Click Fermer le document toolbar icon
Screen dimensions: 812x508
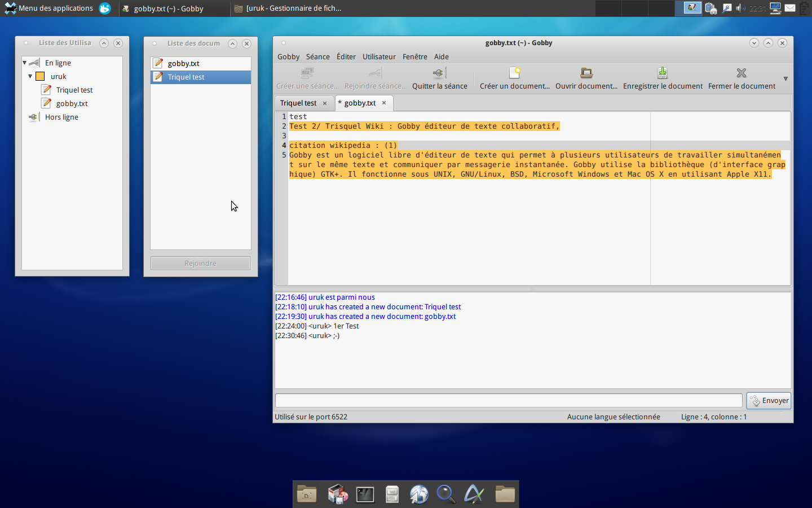pos(742,73)
